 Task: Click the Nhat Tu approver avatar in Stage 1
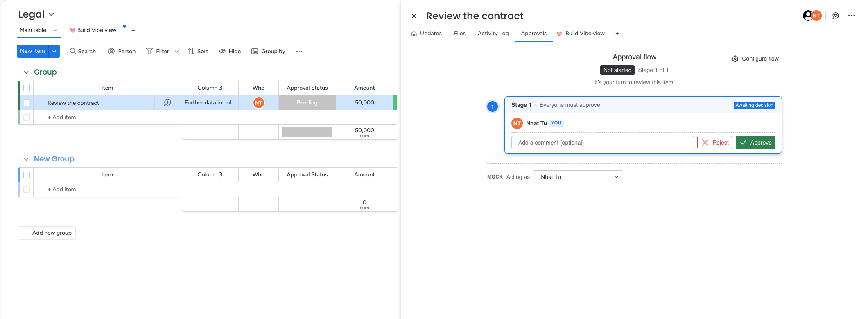[517, 123]
